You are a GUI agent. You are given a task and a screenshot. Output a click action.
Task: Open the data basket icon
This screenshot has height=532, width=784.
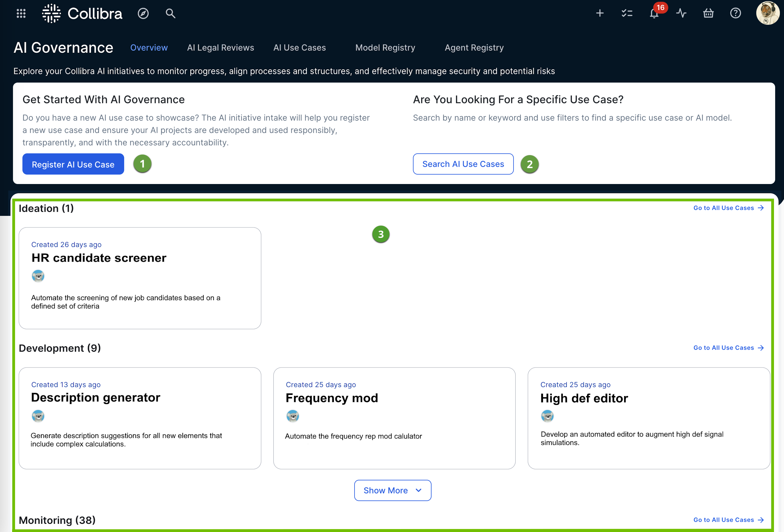tap(708, 14)
